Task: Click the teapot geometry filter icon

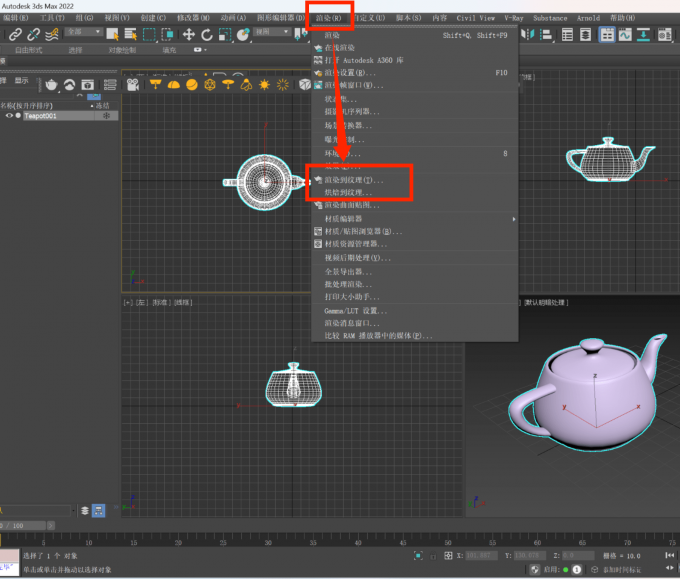Action: pos(51,85)
